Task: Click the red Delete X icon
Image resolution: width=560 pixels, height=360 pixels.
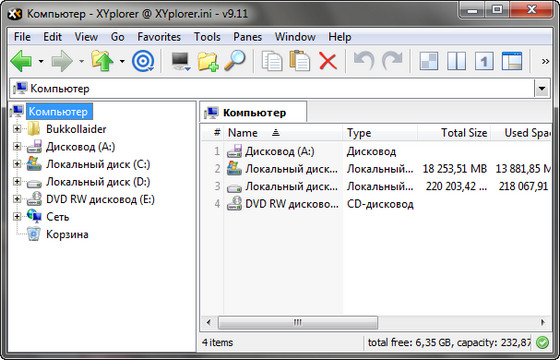Action: pos(328,61)
